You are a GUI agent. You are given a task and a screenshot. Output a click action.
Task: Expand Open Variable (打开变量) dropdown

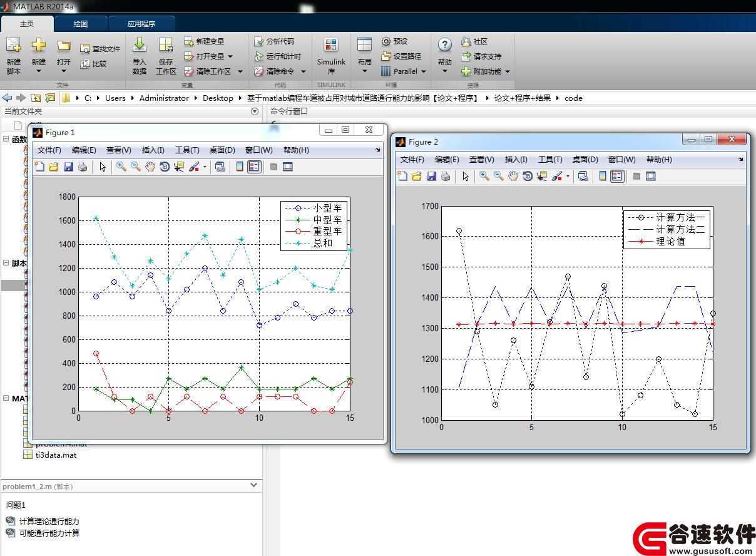click(230, 56)
